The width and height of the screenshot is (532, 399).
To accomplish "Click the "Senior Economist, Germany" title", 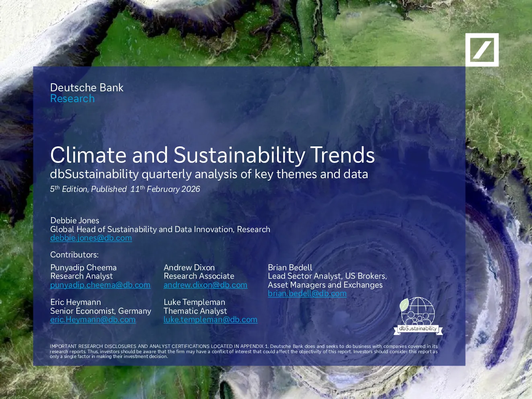I will [101, 311].
